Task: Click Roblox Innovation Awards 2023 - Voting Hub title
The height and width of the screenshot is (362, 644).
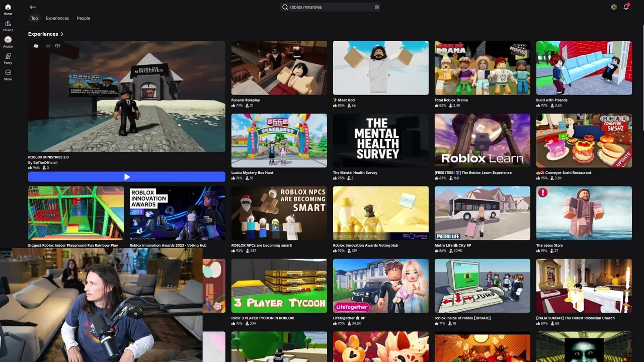Action: coord(168,245)
